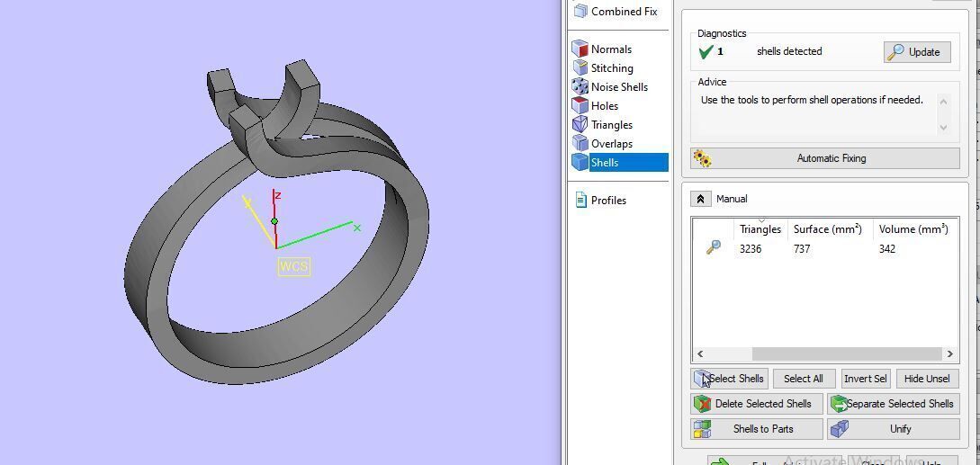Viewport: 980px width, 465px height.
Task: Click the Stitching icon
Action: click(580, 68)
